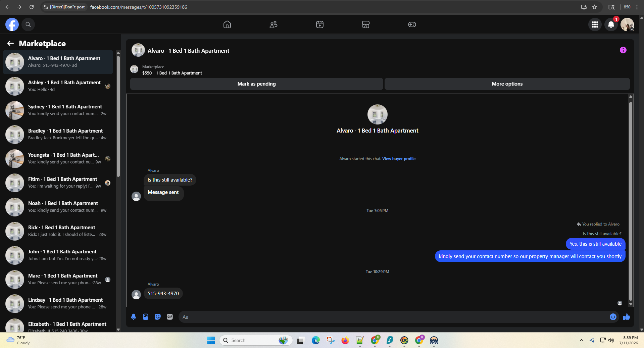Bookmark this page with the star icon
This screenshot has height=348, width=644.
[x=595, y=7]
